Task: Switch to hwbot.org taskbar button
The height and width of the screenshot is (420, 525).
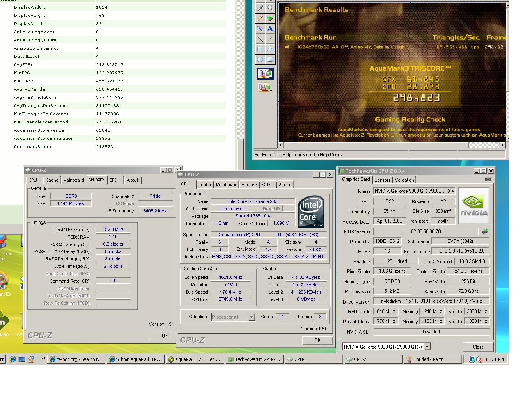Action: (76, 359)
